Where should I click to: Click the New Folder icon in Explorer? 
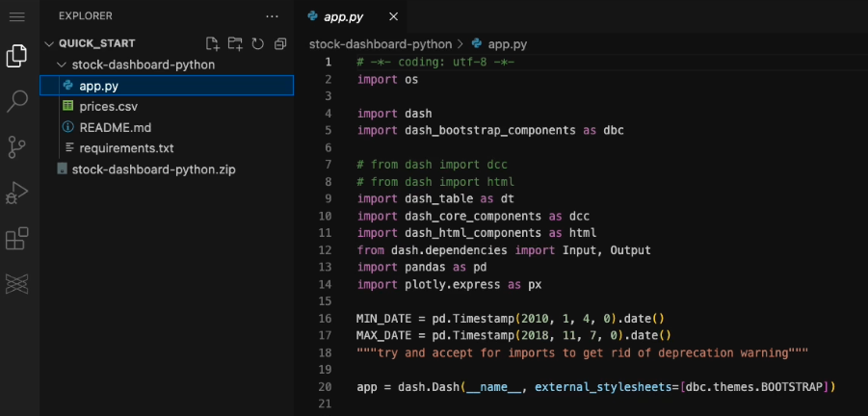point(235,43)
